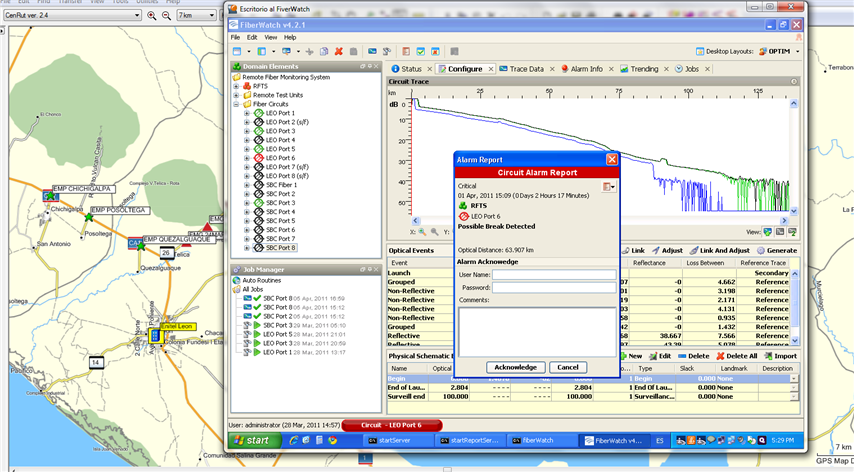Open dropdown arrow beside window layout icon
Viewport: 854px width, 472px height.
[249, 52]
